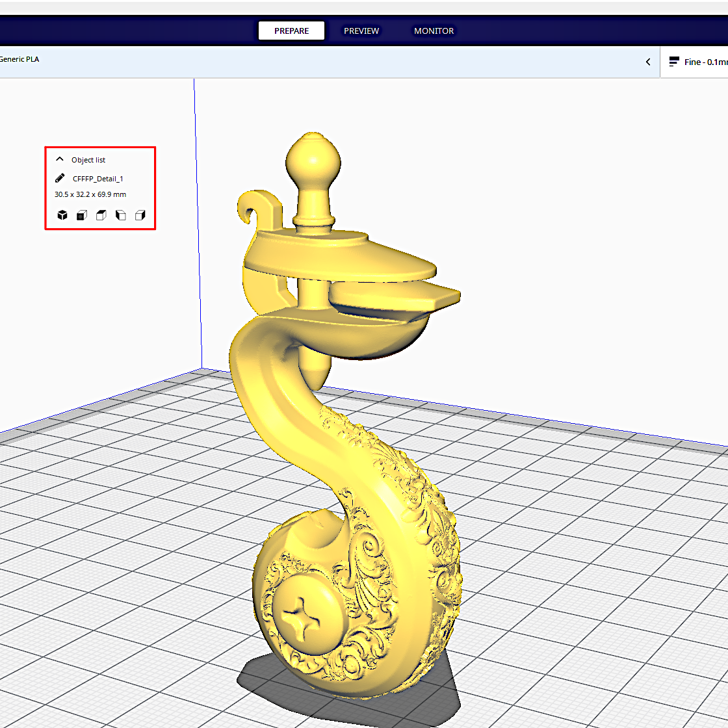The height and width of the screenshot is (728, 728).
Task: Select CFFFP_Detail_1 in the Object list
Action: click(x=97, y=178)
